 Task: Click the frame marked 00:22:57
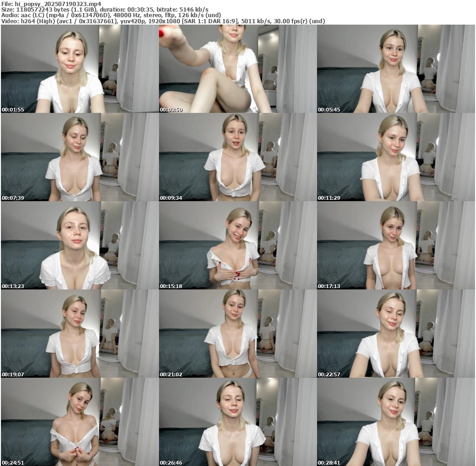point(396,334)
